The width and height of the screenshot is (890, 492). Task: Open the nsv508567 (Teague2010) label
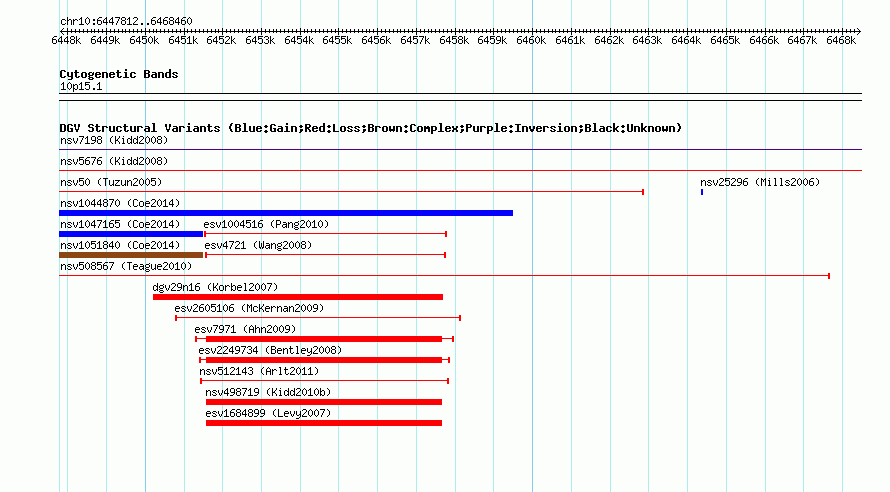click(126, 266)
